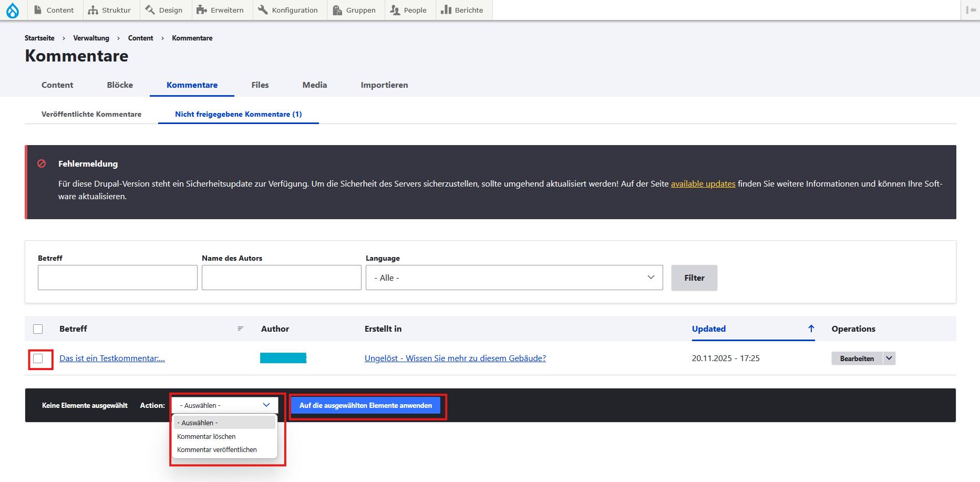Expand the Bearbeiten operations arrow
Screen dimensions: 980x482
coord(889,358)
